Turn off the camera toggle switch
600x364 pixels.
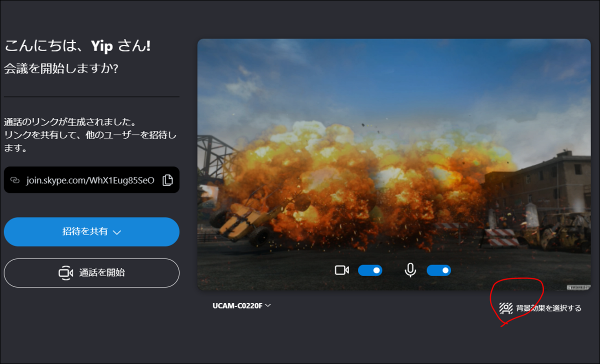coord(370,270)
